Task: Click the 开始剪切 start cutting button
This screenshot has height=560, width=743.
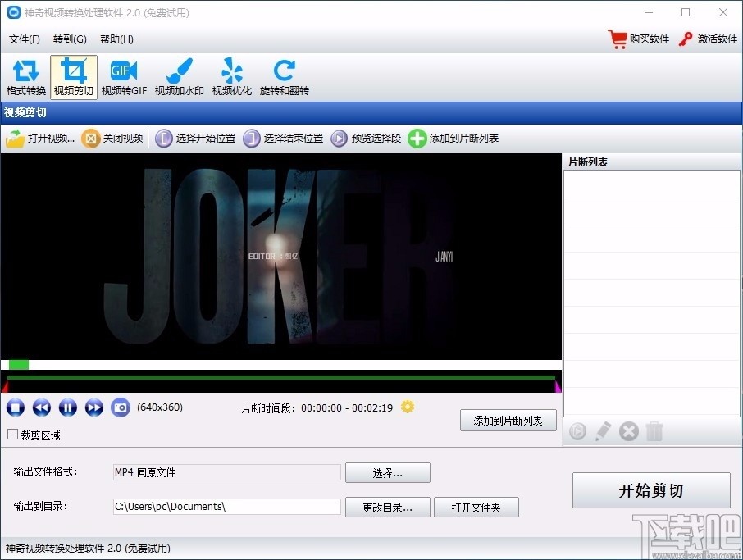Action: [x=651, y=490]
